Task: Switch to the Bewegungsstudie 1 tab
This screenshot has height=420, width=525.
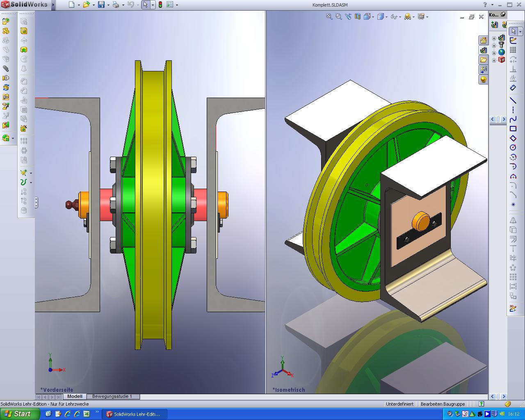Action: pos(112,397)
